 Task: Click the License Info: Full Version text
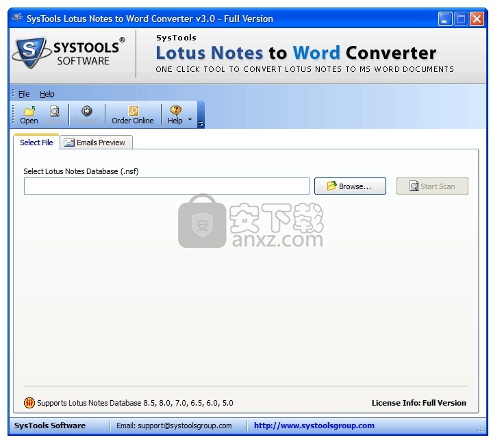point(419,403)
